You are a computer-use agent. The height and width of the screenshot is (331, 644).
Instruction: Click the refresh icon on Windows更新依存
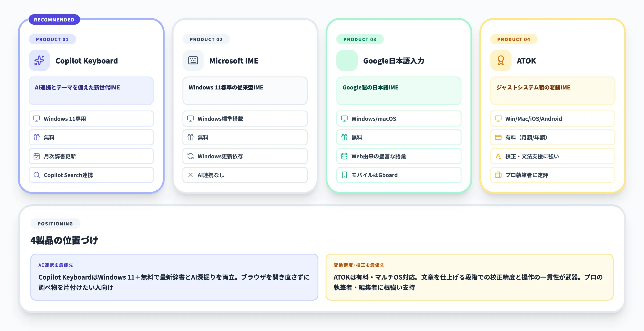coord(191,156)
